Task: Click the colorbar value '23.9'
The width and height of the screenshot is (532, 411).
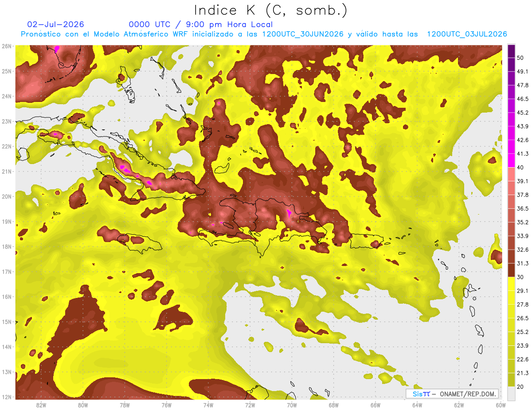Action: pos(522,346)
